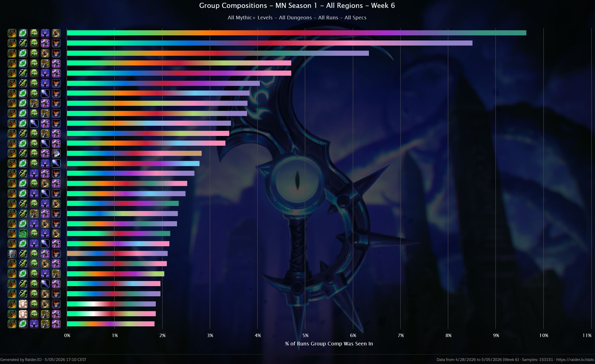Click the '8%' axis tick label

448,335
